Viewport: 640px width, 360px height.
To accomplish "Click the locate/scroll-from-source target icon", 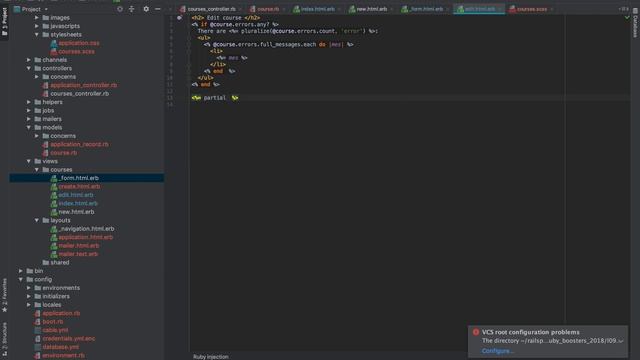I will (x=120, y=9).
